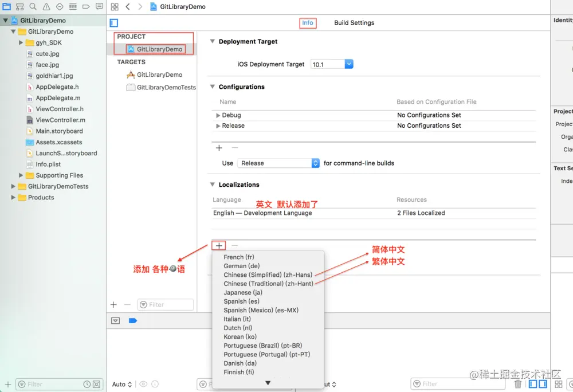Collapse the Localizations section
573x392 pixels.
click(213, 185)
